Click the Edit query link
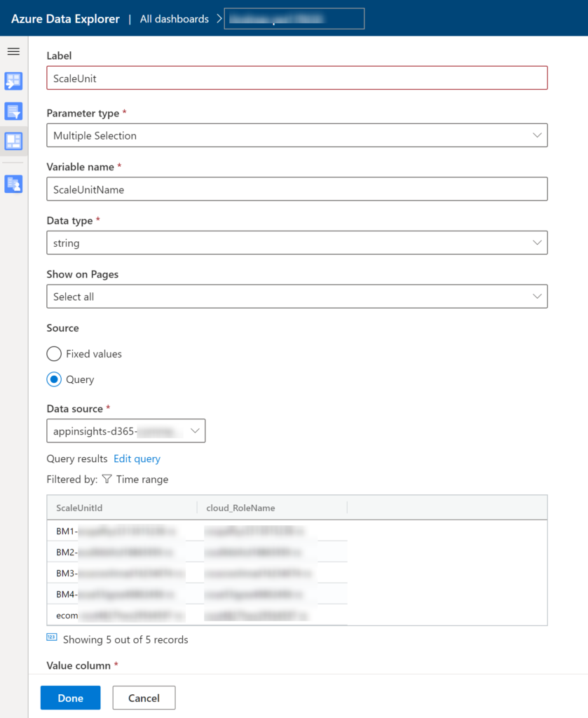 [137, 459]
